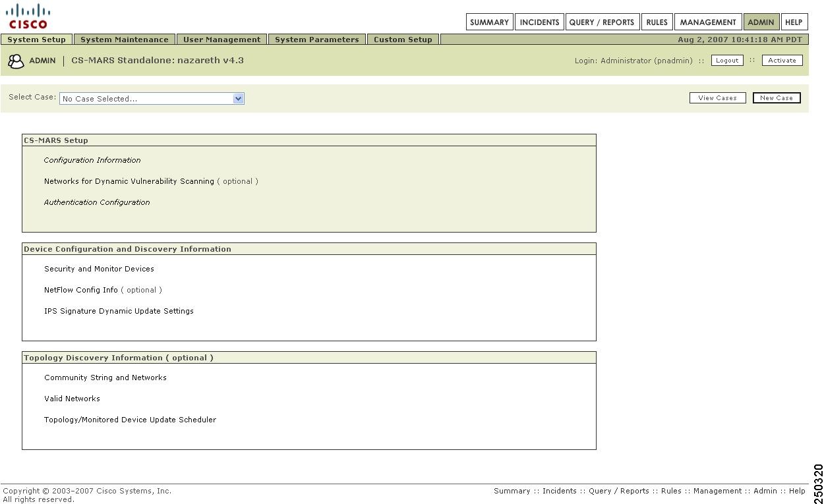Open the Valid Networks link
Image resolution: width=824 pixels, height=504 pixels.
(72, 399)
